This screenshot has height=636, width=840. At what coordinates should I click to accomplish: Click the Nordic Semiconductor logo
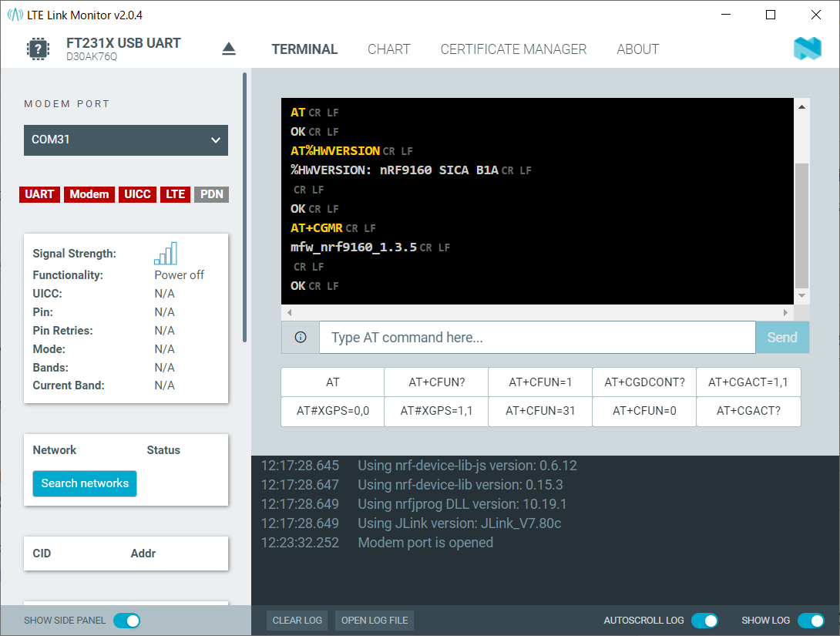807,49
